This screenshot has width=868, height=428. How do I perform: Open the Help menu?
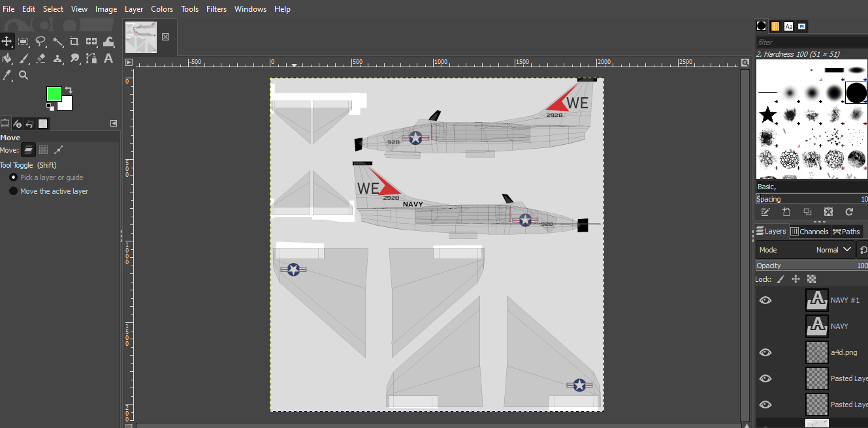coord(282,9)
